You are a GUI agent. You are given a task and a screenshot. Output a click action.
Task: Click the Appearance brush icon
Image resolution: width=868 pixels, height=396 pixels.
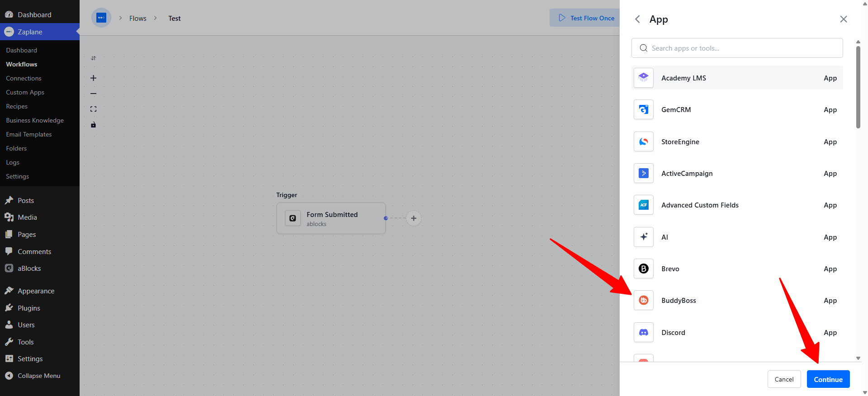tap(9, 291)
